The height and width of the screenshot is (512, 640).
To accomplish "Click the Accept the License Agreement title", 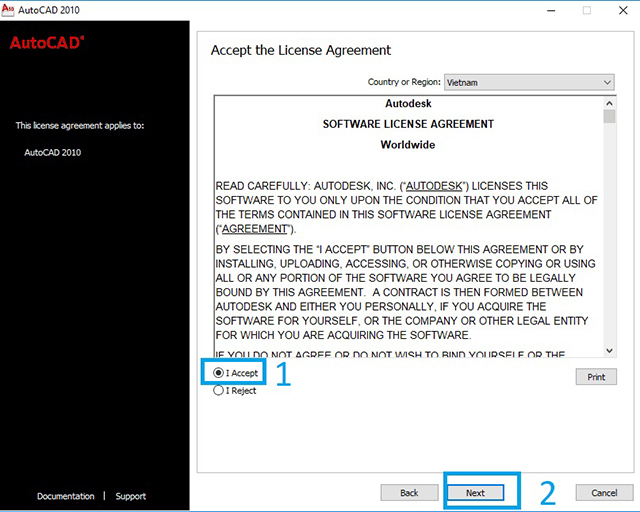I will [301, 50].
